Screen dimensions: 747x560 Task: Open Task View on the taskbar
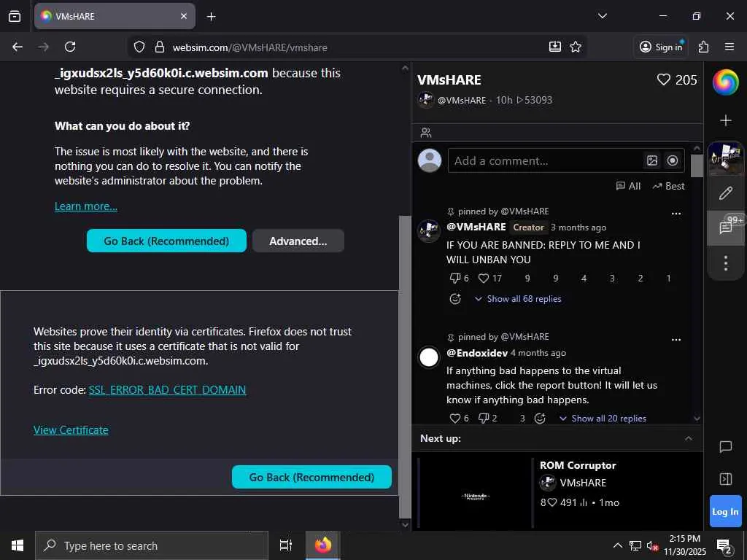[285, 545]
